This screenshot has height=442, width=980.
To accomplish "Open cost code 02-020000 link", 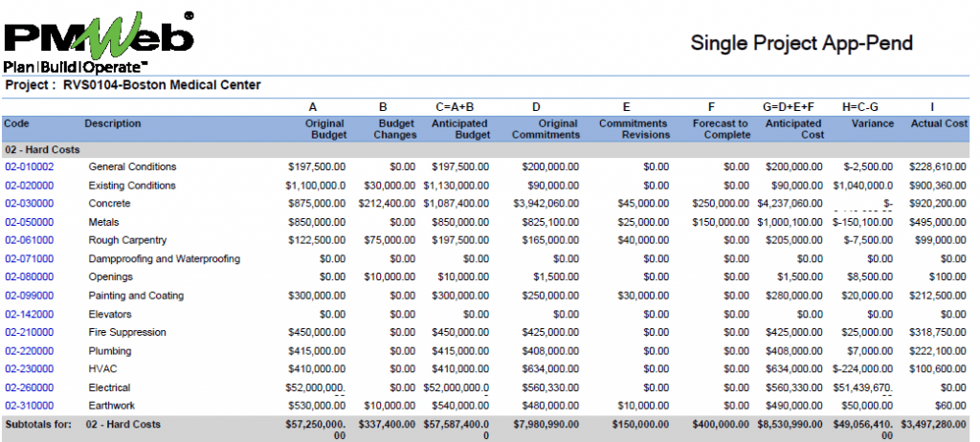I will coord(30,186).
